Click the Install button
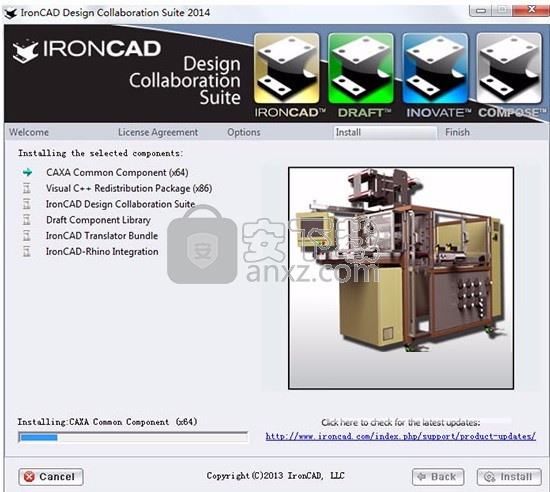The image size is (550, 492). click(x=509, y=477)
